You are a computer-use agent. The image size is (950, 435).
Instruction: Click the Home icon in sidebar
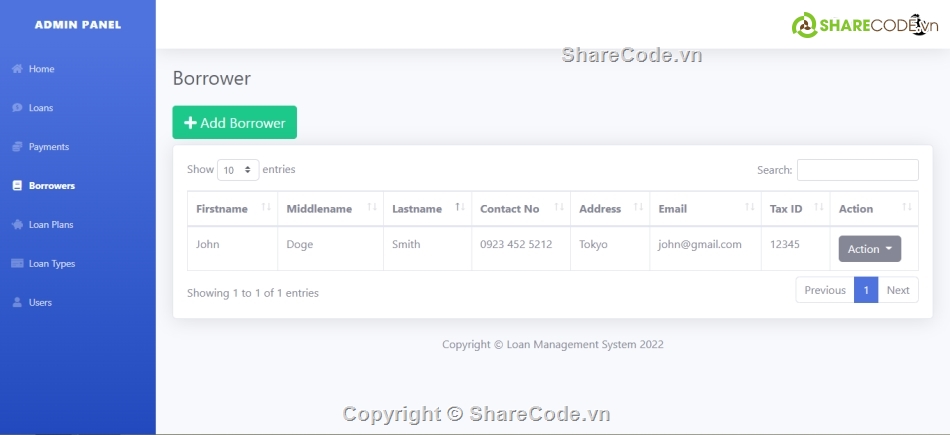click(17, 69)
